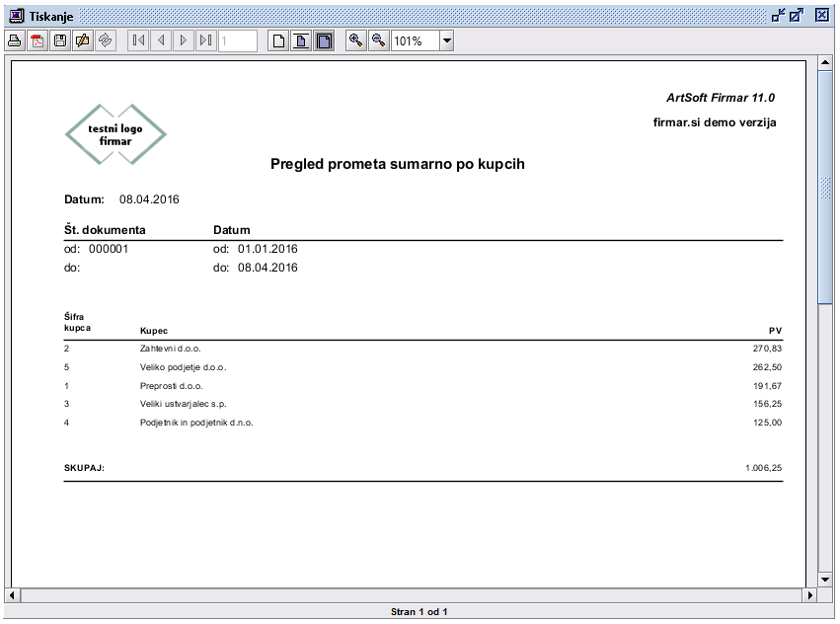Click the edit document icon in the toolbar

(83, 40)
